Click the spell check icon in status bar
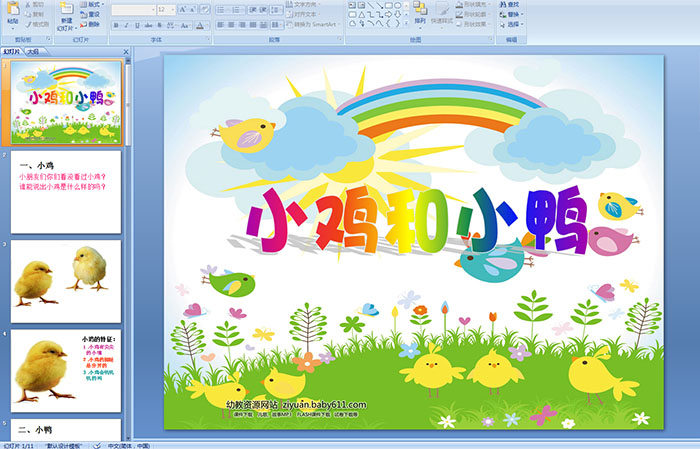The image size is (700, 449). tap(97, 445)
